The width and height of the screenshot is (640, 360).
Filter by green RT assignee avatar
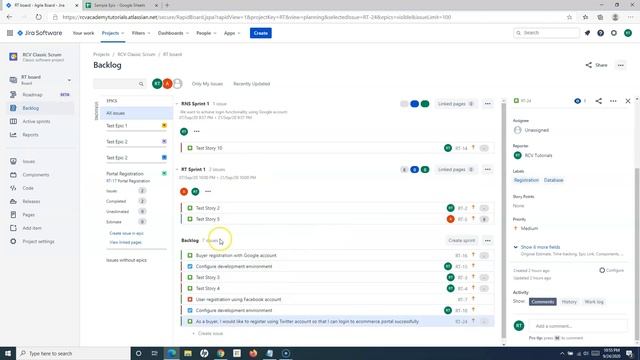[x=157, y=84]
